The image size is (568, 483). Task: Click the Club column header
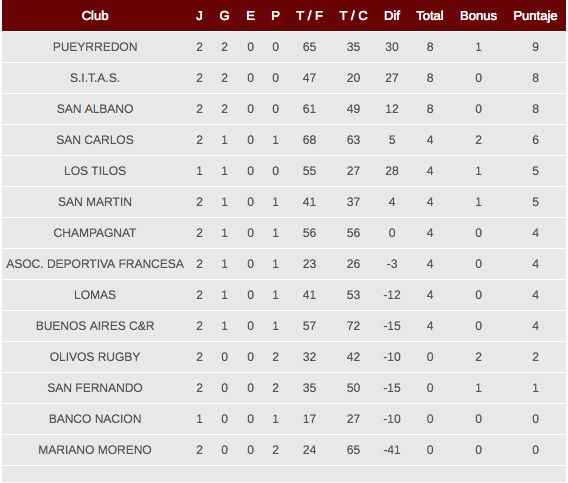coord(95,16)
